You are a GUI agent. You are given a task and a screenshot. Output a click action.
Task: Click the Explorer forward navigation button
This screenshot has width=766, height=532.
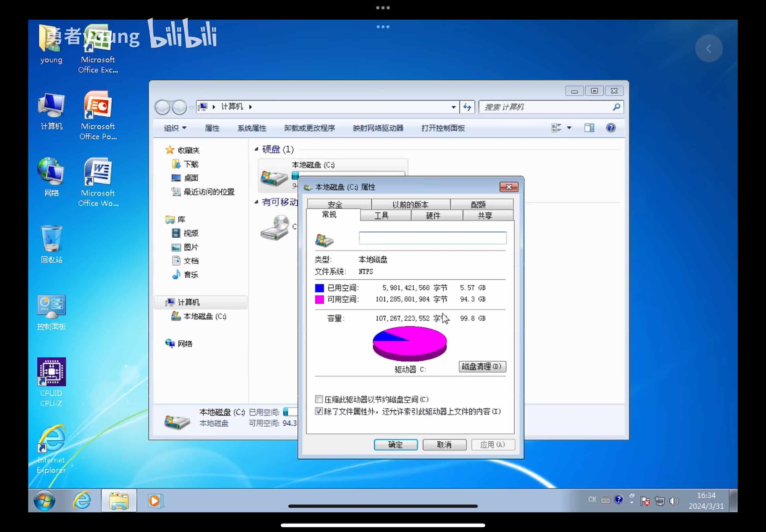tap(179, 107)
